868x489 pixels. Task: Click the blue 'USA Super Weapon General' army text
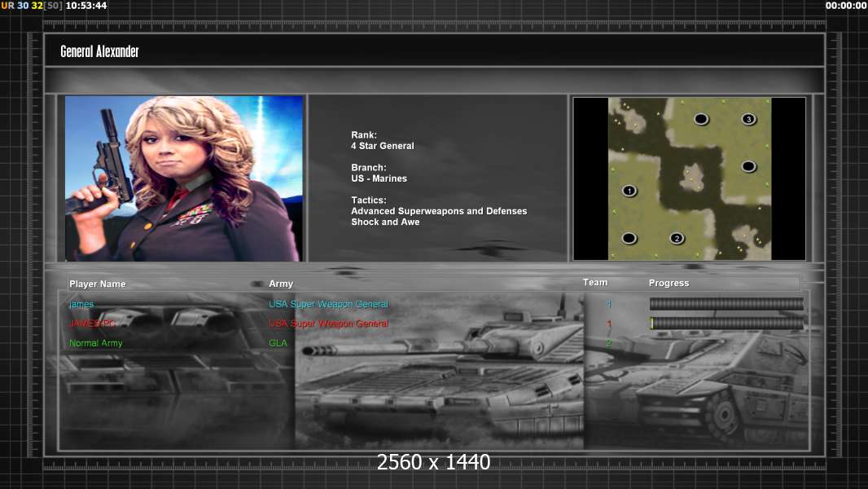[328, 304]
